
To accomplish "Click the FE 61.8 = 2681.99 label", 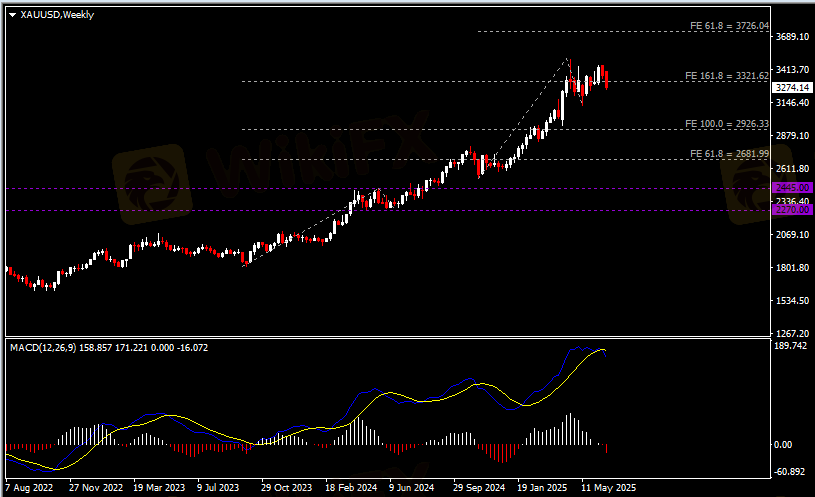I will point(729,154).
